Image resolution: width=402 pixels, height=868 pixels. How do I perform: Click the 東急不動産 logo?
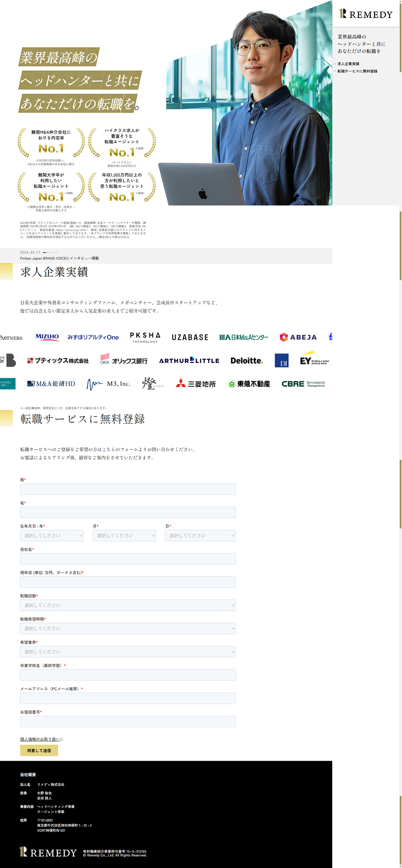click(249, 384)
